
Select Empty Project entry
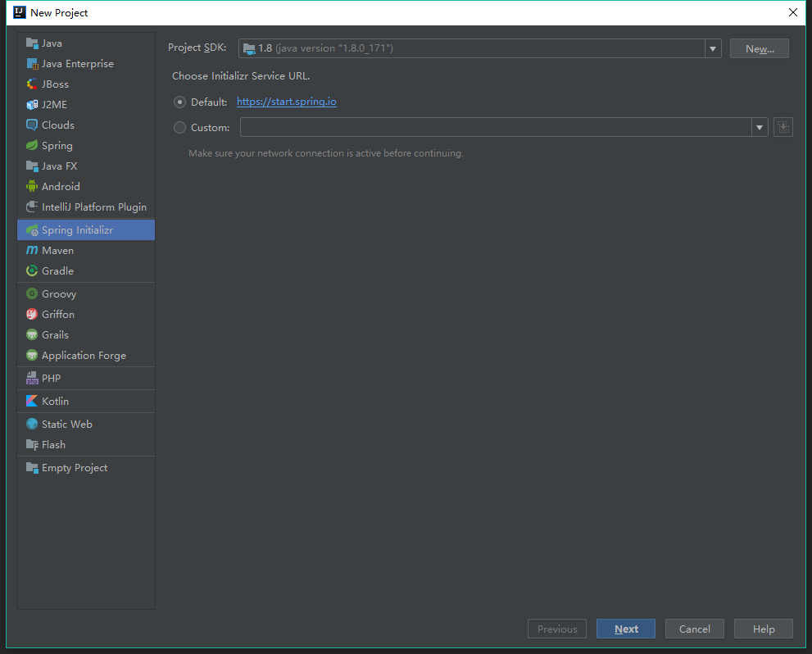click(x=86, y=468)
